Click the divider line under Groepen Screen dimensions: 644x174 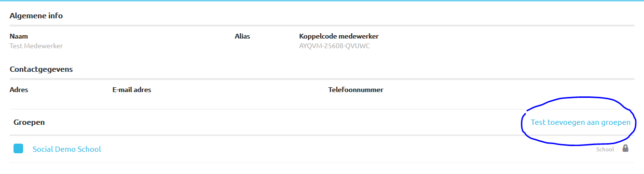[x=322, y=135]
